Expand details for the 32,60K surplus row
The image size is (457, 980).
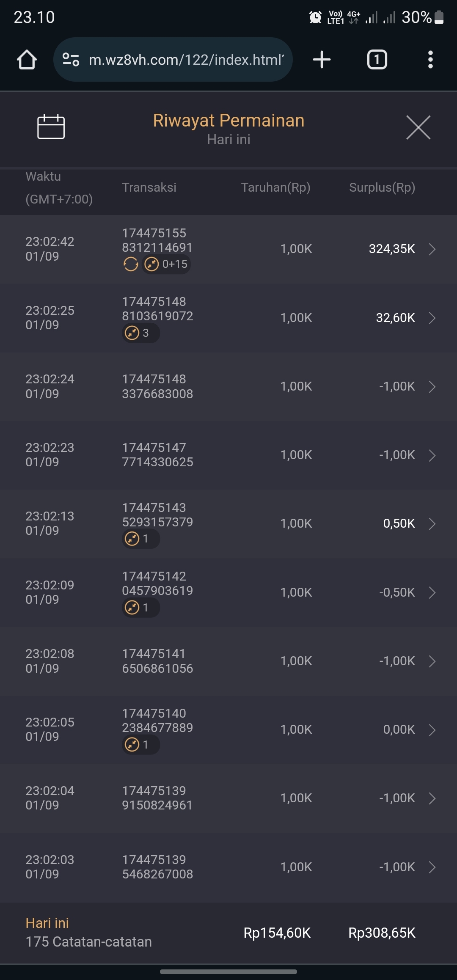pyautogui.click(x=432, y=318)
